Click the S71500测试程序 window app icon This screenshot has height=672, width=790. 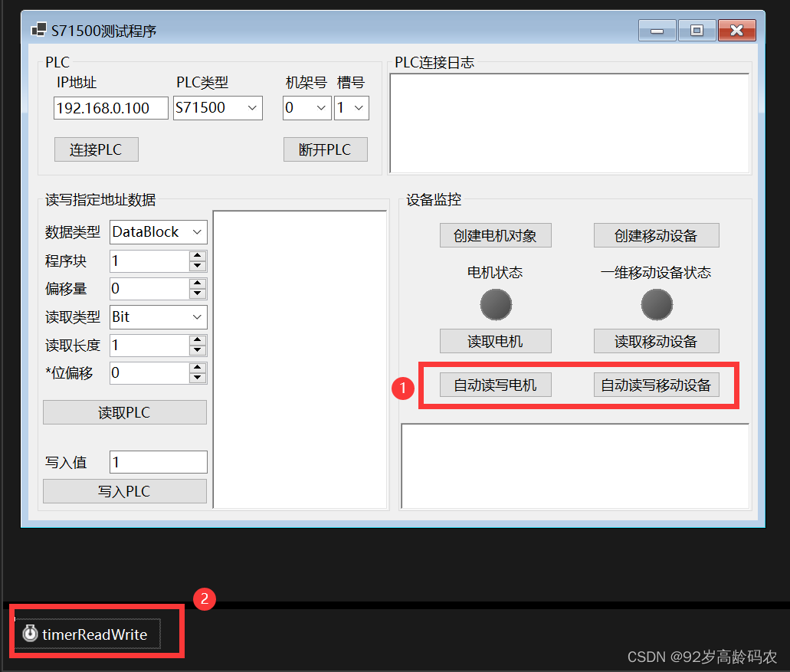click(38, 30)
